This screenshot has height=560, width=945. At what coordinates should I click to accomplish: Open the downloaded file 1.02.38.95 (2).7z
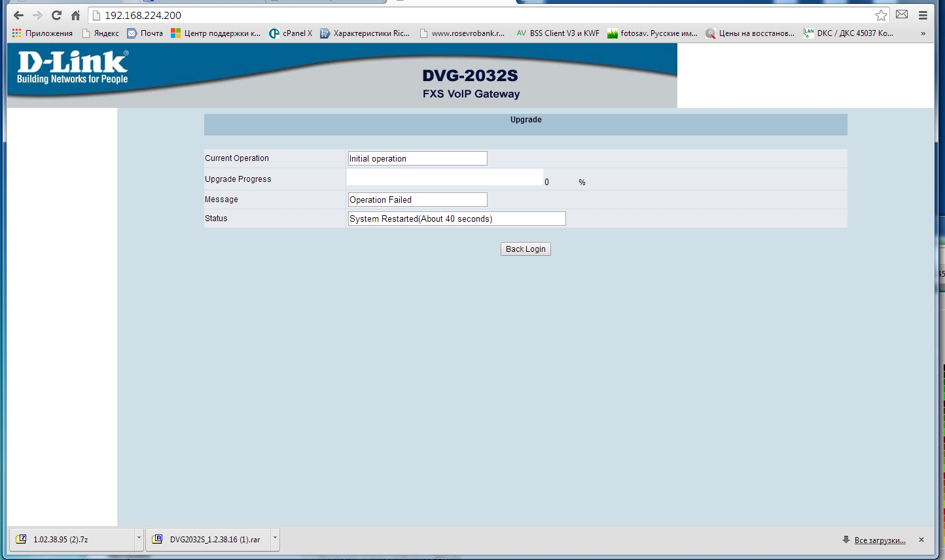pyautogui.click(x=72, y=540)
